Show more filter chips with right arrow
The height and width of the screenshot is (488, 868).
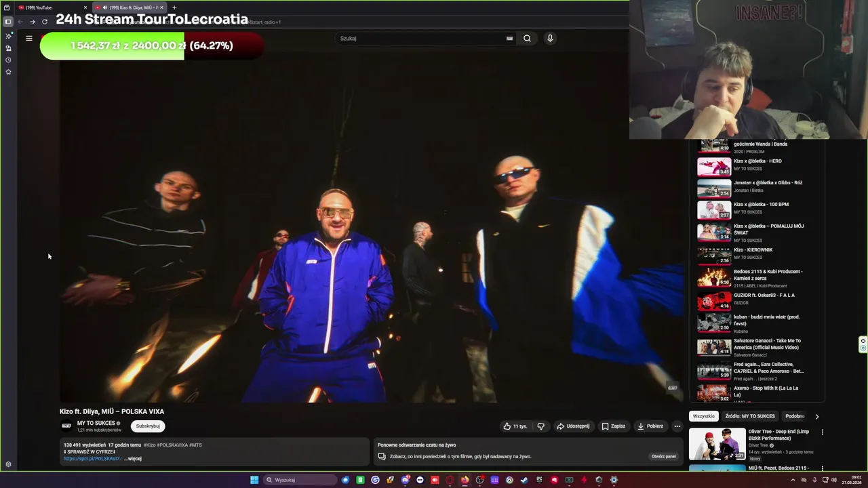pyautogui.click(x=816, y=416)
